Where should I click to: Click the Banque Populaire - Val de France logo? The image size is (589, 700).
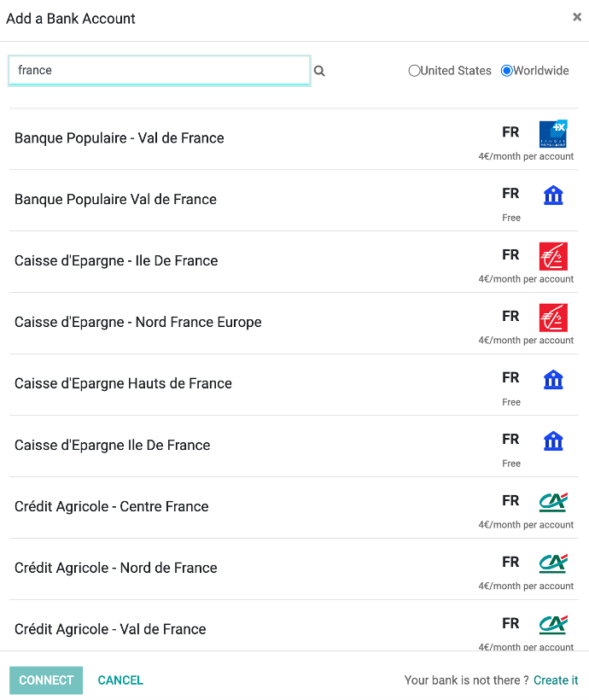coord(553,134)
